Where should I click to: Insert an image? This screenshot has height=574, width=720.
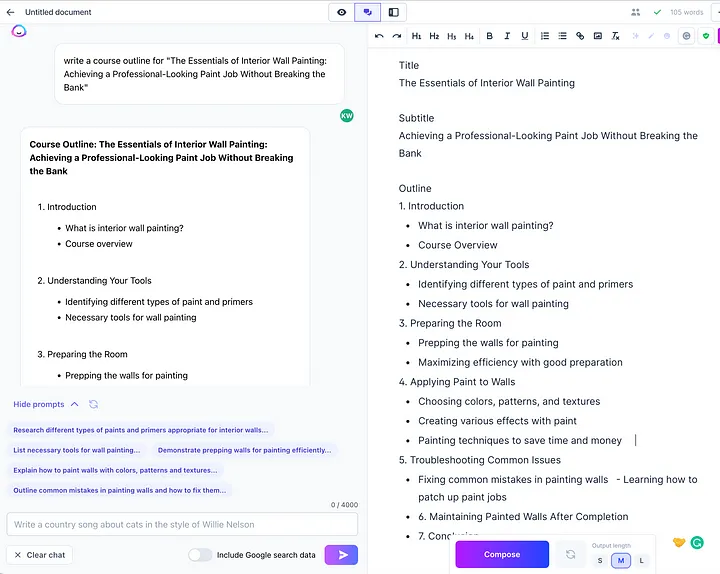[x=597, y=36]
